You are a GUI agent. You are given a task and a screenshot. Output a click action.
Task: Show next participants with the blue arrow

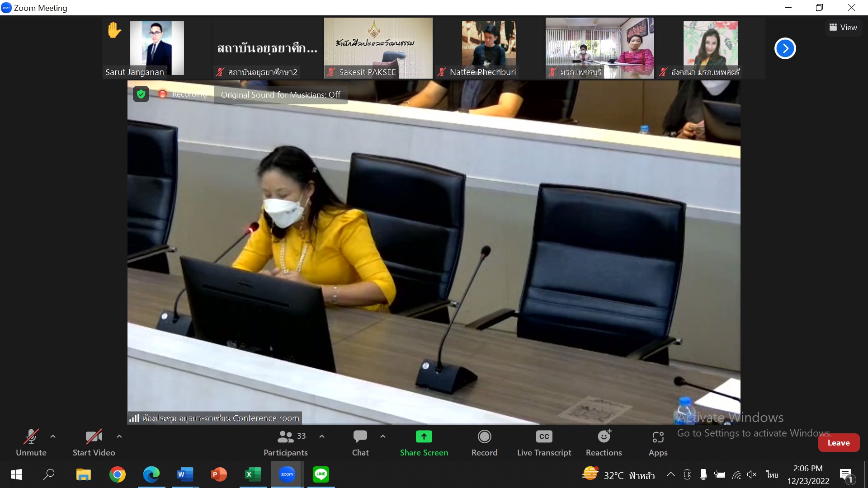click(785, 48)
